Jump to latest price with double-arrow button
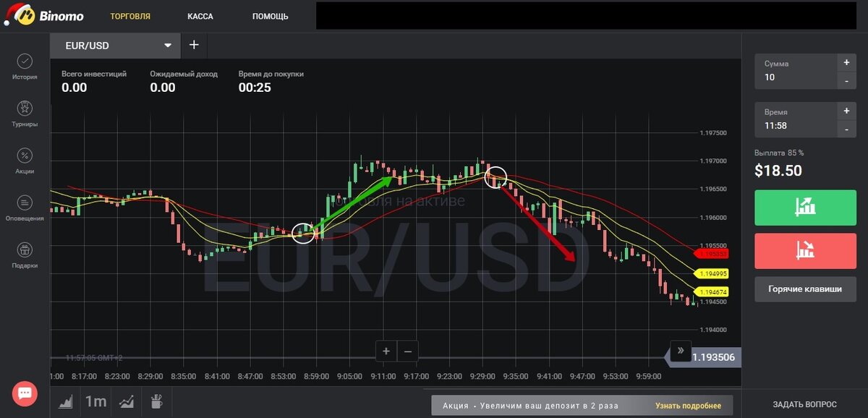Screen dimensions: 868x418 coord(680,351)
